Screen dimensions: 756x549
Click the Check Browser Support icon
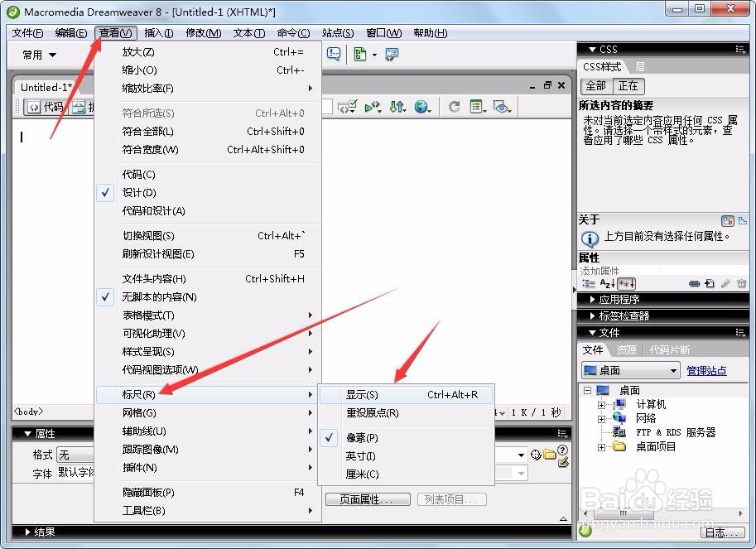[x=373, y=107]
